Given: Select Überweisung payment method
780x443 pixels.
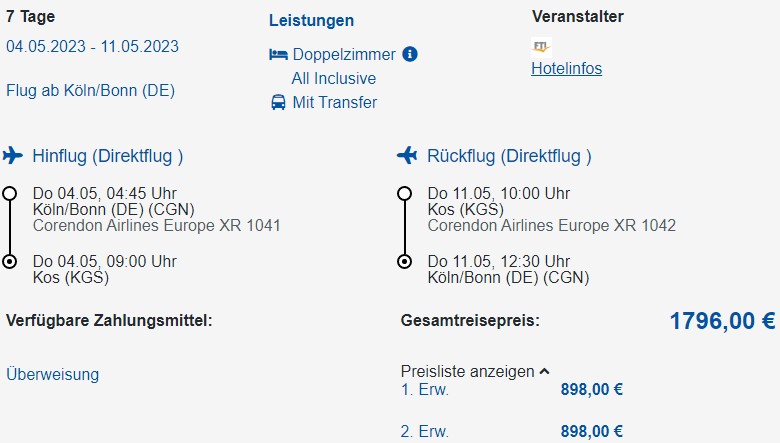Looking at the screenshot, I should (53, 374).
